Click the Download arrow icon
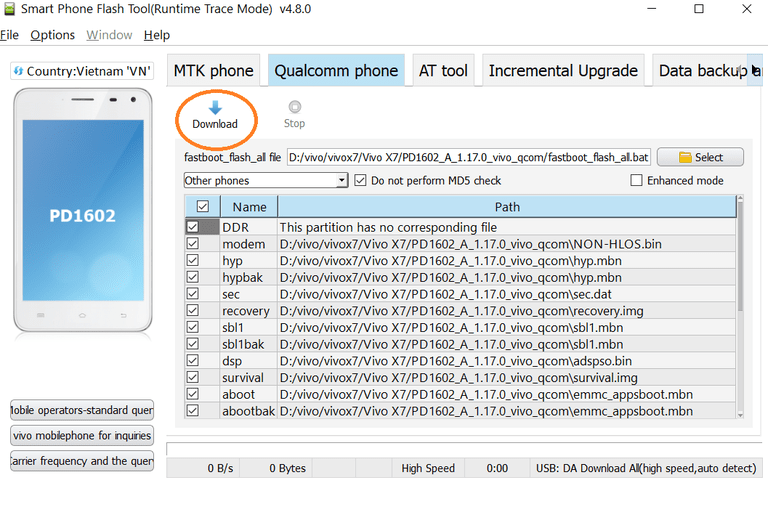The height and width of the screenshot is (528, 768). pyautogui.click(x=215, y=107)
